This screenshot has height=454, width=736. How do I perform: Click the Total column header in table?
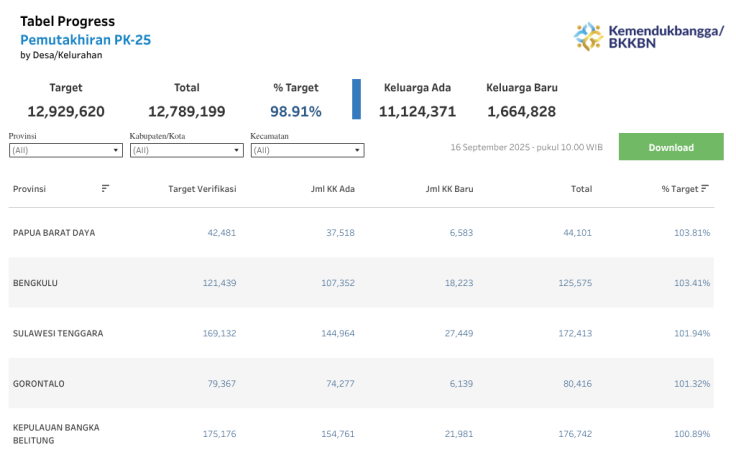(581, 188)
